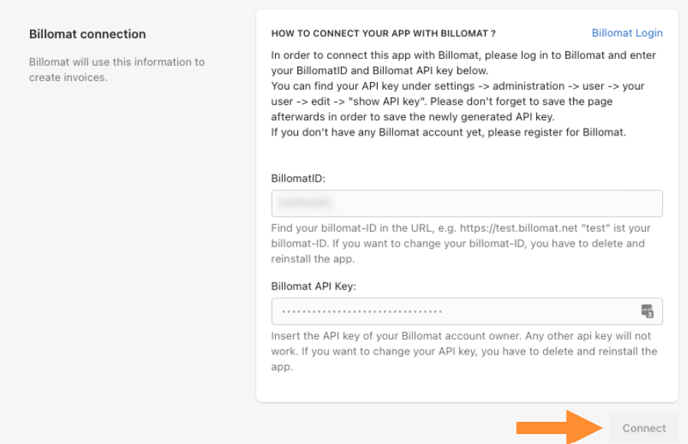Click the password manager icon in API Key field
This screenshot has width=688, height=444.
647,312
